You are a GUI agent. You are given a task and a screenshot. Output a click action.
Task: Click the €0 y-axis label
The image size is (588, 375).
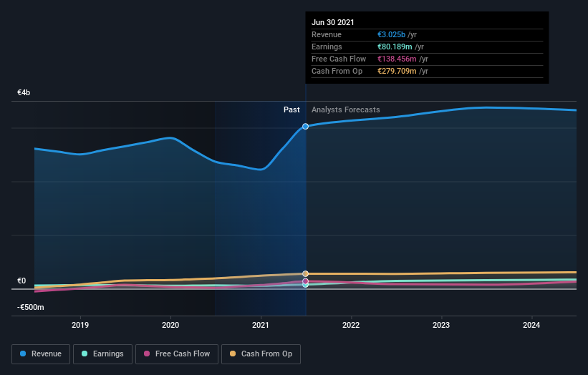21,281
